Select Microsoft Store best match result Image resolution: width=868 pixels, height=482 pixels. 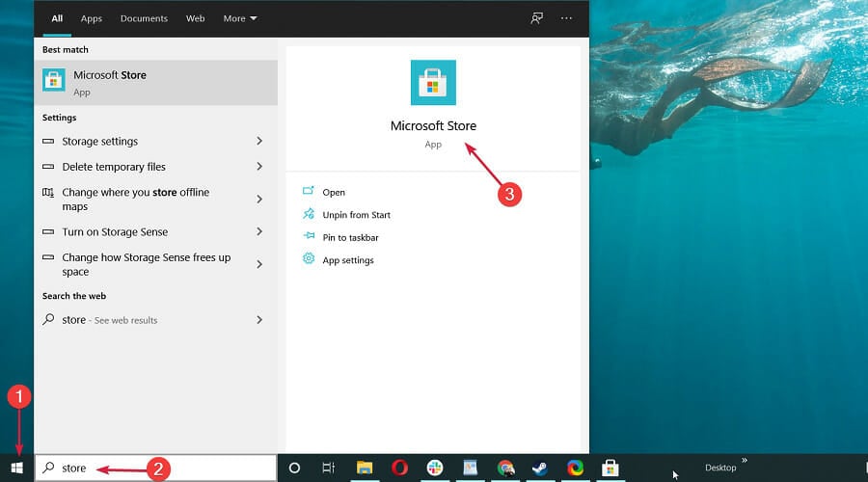coord(155,83)
